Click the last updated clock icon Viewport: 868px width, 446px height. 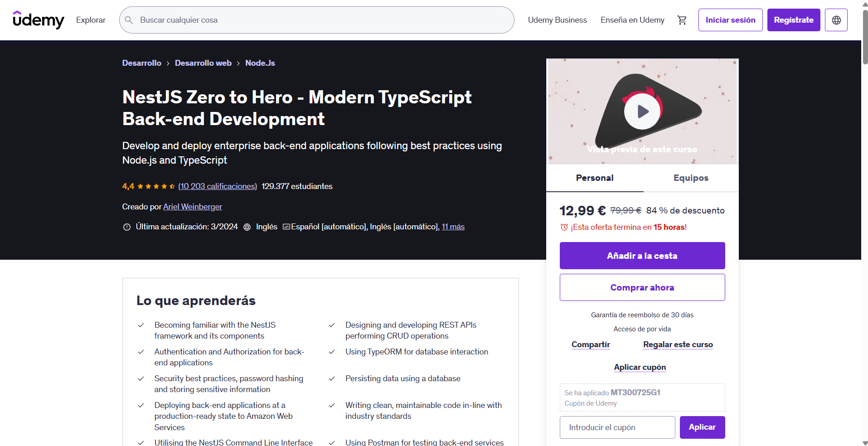tap(127, 227)
